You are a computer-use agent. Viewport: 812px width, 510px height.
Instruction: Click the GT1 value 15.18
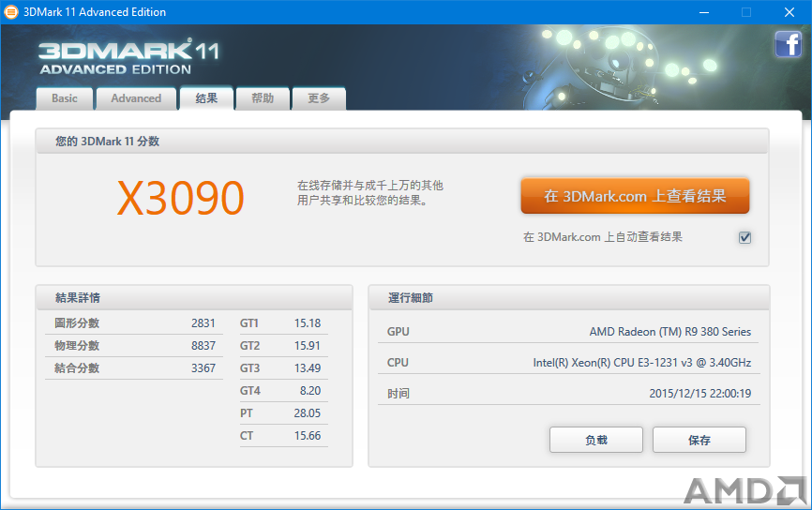308,323
